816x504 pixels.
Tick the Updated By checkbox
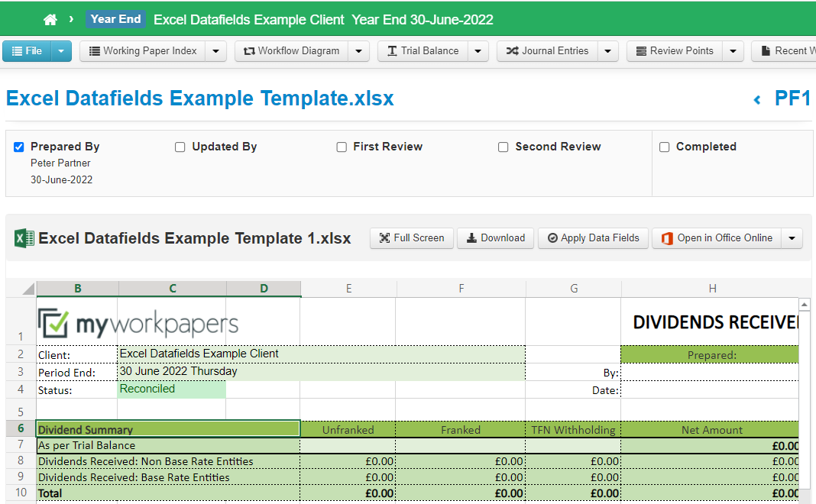coord(180,147)
